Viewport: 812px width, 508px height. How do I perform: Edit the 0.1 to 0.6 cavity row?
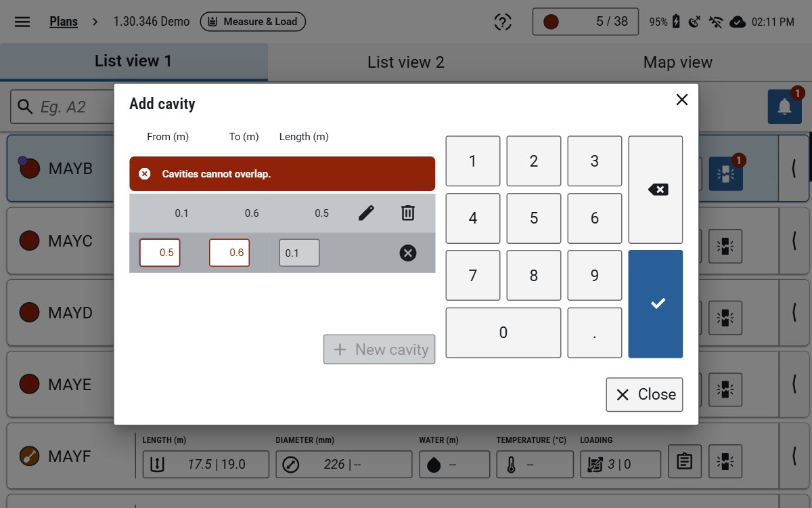pyautogui.click(x=366, y=213)
